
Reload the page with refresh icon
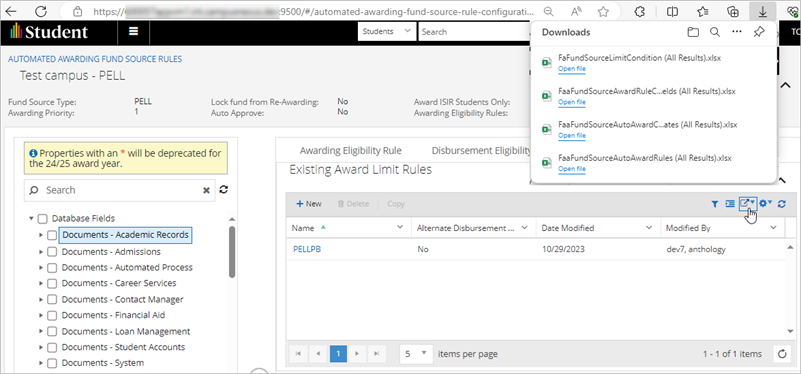click(x=41, y=11)
